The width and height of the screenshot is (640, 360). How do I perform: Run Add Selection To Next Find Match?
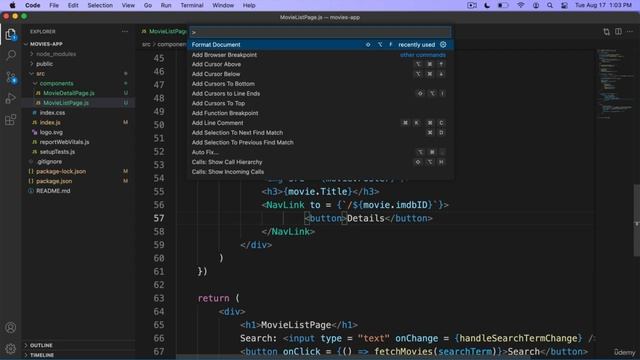(x=320, y=133)
